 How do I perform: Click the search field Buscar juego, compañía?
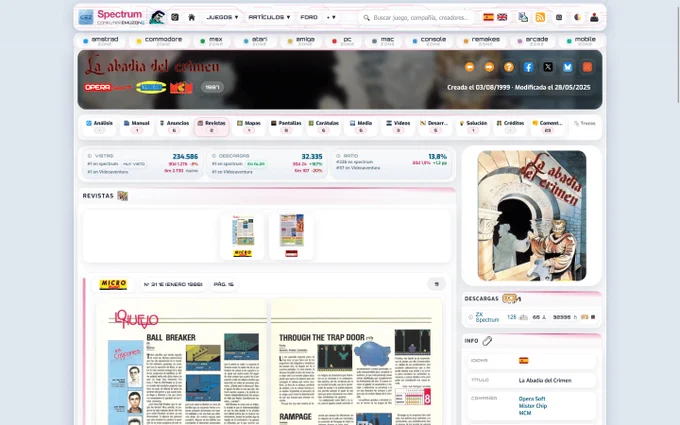coord(417,17)
